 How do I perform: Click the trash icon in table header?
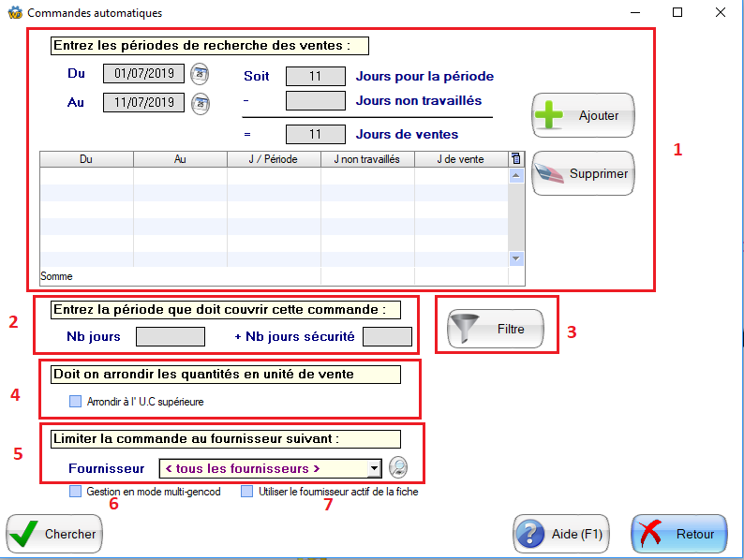[515, 159]
